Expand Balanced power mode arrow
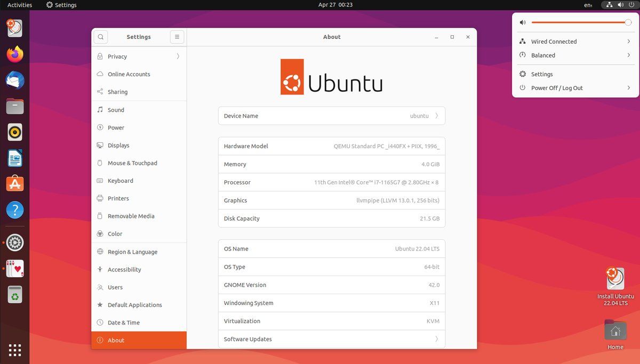The image size is (640, 364). click(x=629, y=55)
